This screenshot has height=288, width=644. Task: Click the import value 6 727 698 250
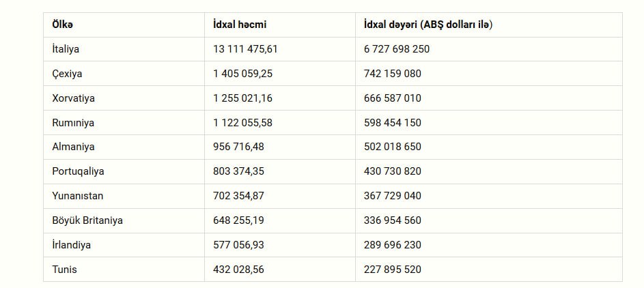[x=396, y=49]
